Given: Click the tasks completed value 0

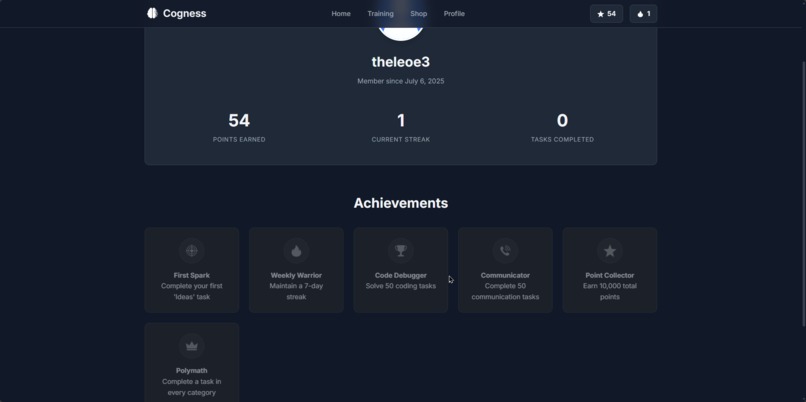Looking at the screenshot, I should coord(562,120).
